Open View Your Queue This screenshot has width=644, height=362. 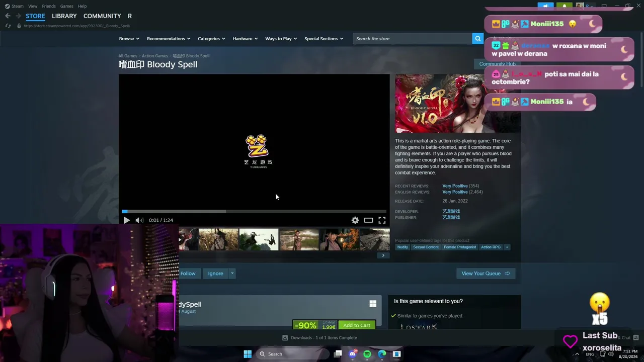coord(486,274)
